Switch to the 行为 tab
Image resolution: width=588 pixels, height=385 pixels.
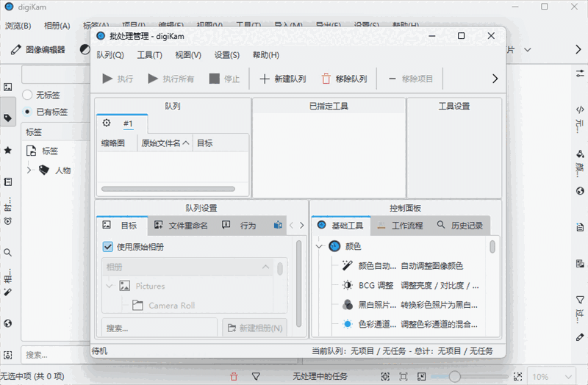click(x=240, y=226)
